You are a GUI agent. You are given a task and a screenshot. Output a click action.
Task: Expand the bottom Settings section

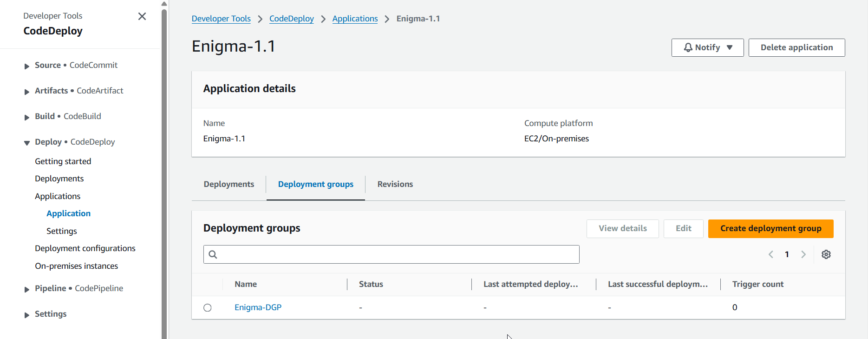(27, 315)
